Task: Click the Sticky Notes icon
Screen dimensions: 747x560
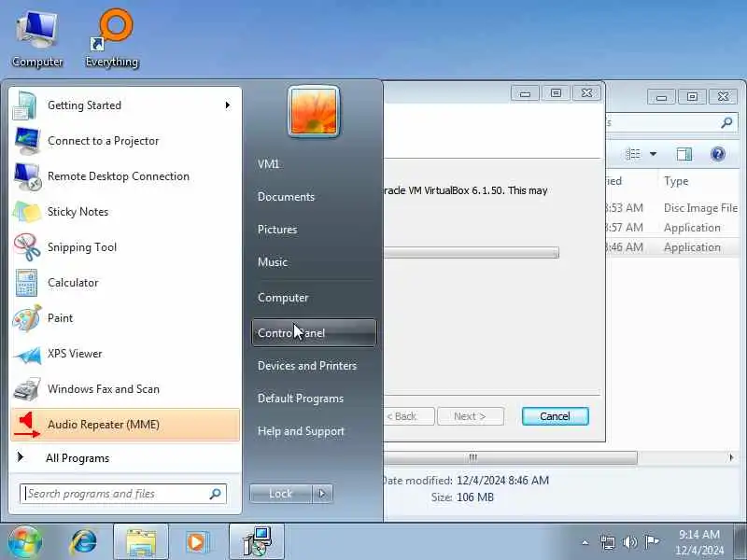Action: click(x=27, y=212)
